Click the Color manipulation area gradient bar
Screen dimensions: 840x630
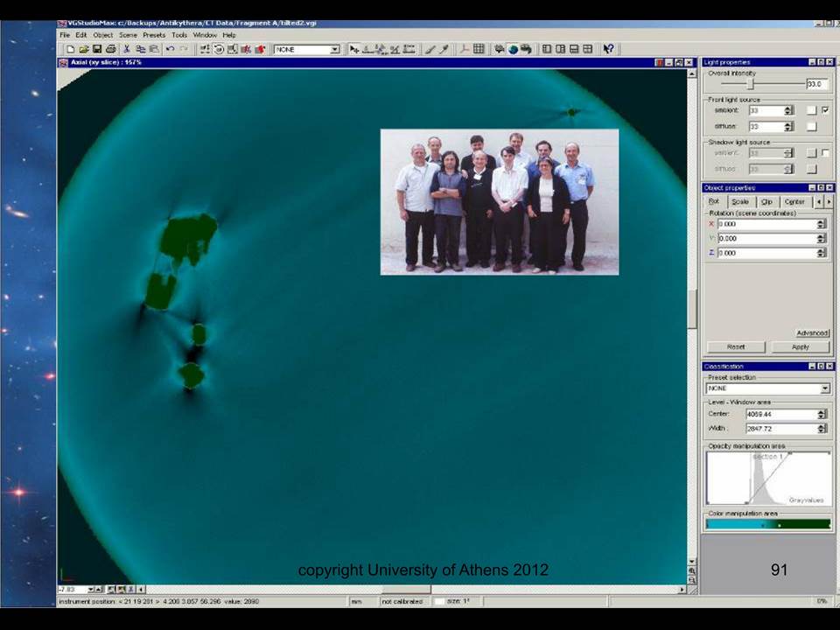click(x=768, y=524)
